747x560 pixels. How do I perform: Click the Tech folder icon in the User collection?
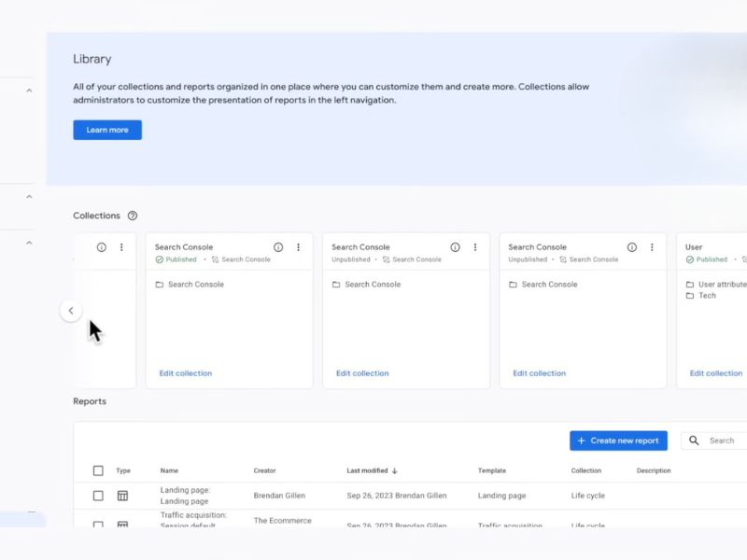689,296
